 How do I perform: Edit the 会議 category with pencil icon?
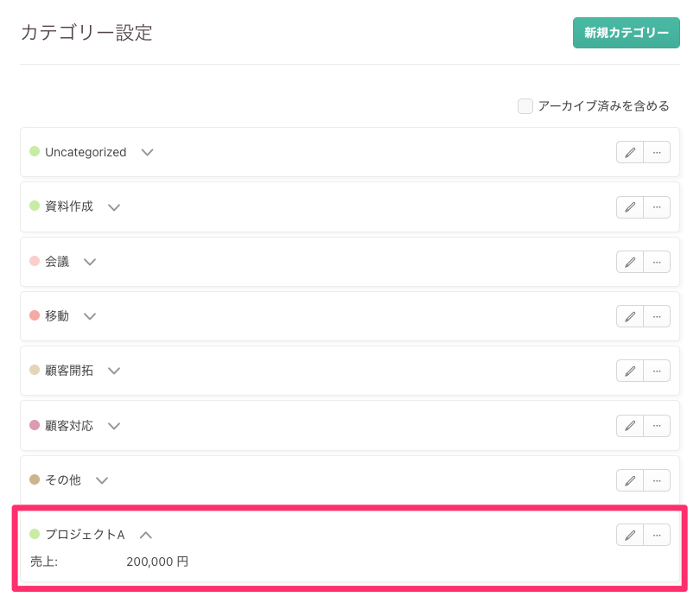630,262
